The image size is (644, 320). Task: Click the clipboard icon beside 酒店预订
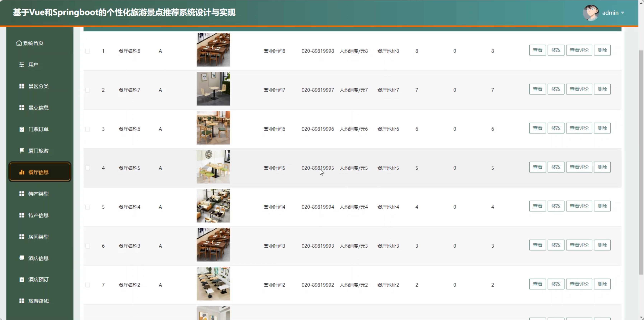point(22,279)
